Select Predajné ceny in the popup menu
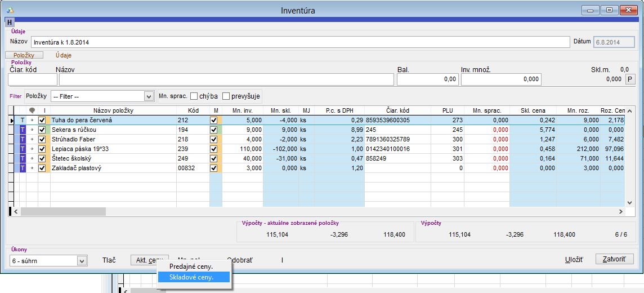644x293 pixels. tap(191, 266)
